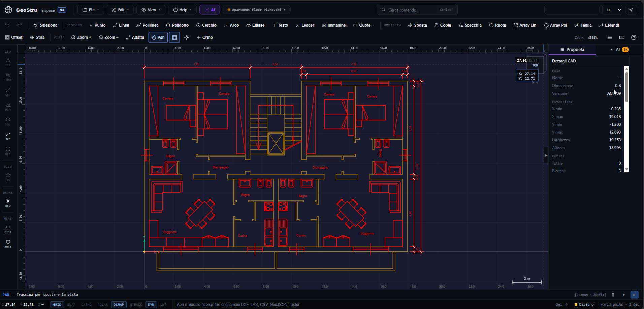This screenshot has width=644, height=309.
Task: Select the SEC section tool
Action: (8, 136)
